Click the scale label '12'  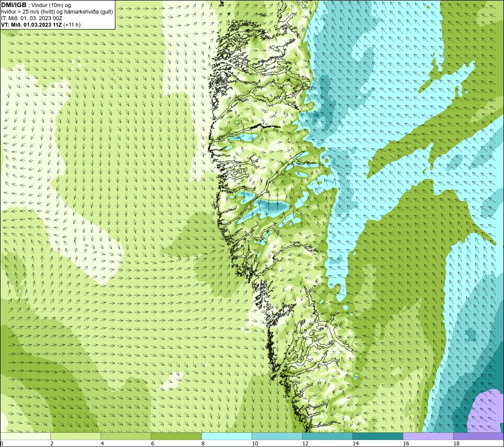305,443
